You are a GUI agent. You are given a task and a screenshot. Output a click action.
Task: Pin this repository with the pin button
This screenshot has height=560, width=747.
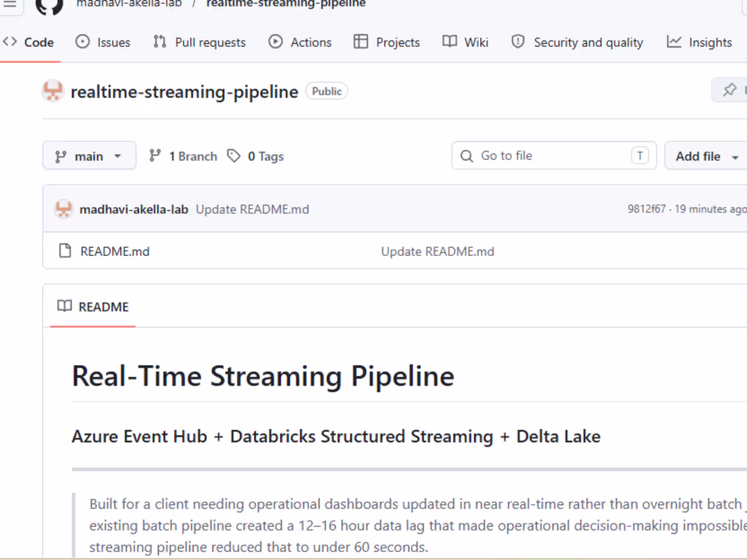(x=729, y=90)
